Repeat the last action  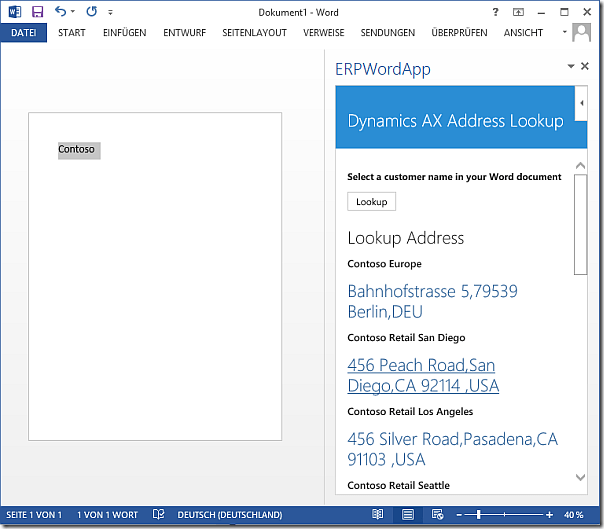92,11
